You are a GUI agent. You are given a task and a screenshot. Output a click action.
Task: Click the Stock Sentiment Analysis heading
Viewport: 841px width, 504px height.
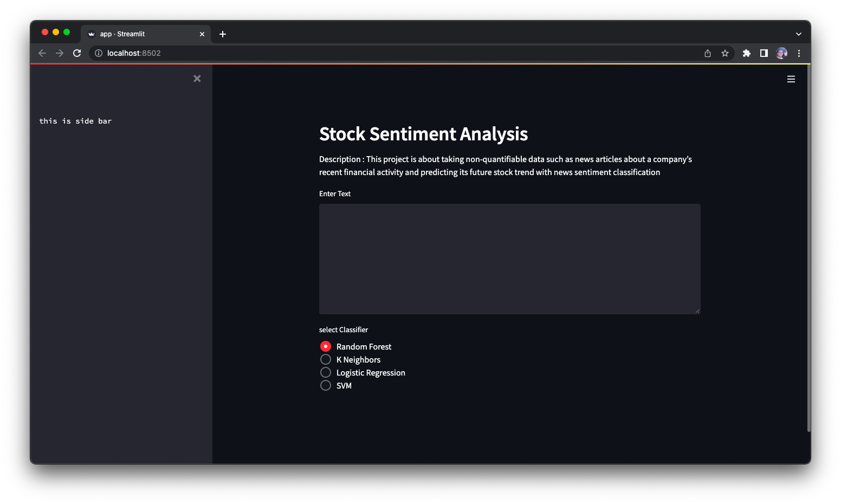click(x=423, y=134)
